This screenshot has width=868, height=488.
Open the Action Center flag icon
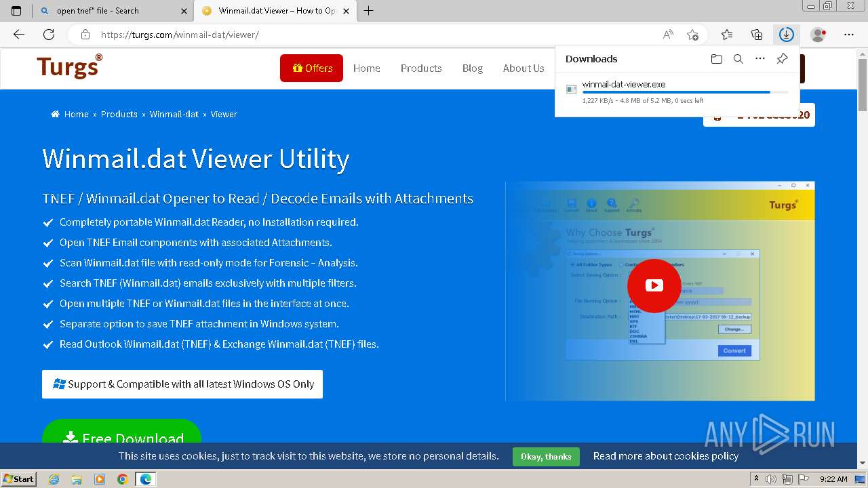(x=804, y=479)
